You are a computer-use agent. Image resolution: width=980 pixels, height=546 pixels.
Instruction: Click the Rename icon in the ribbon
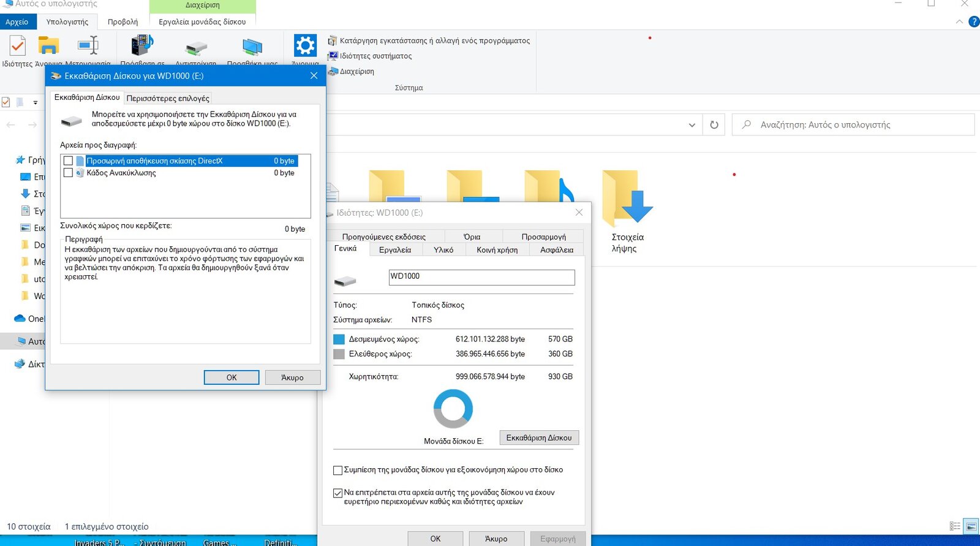88,46
